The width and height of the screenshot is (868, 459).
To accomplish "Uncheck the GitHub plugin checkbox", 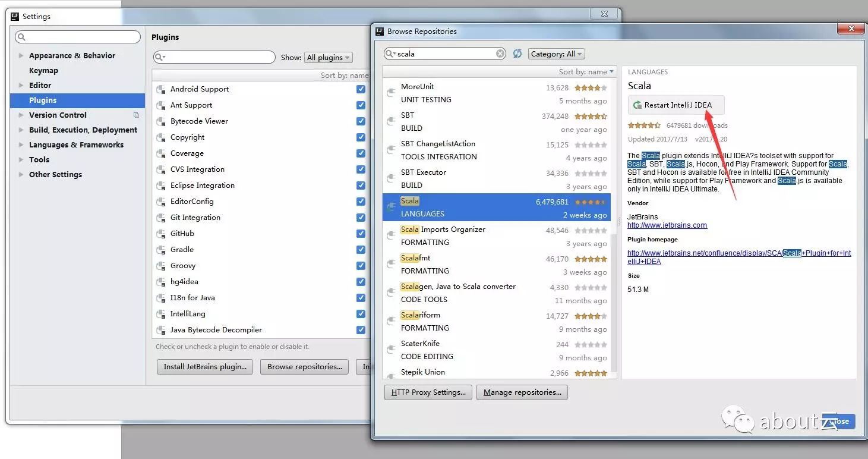I will coord(361,234).
